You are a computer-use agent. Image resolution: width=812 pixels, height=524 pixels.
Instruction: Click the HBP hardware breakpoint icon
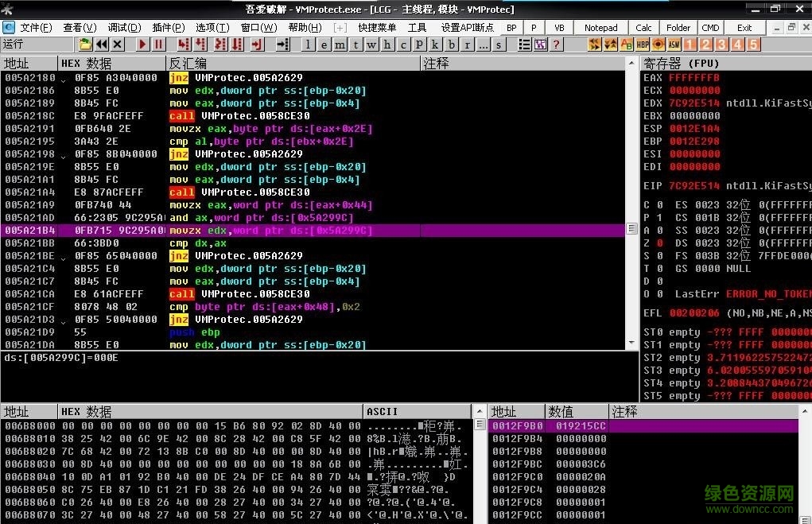[x=643, y=45]
